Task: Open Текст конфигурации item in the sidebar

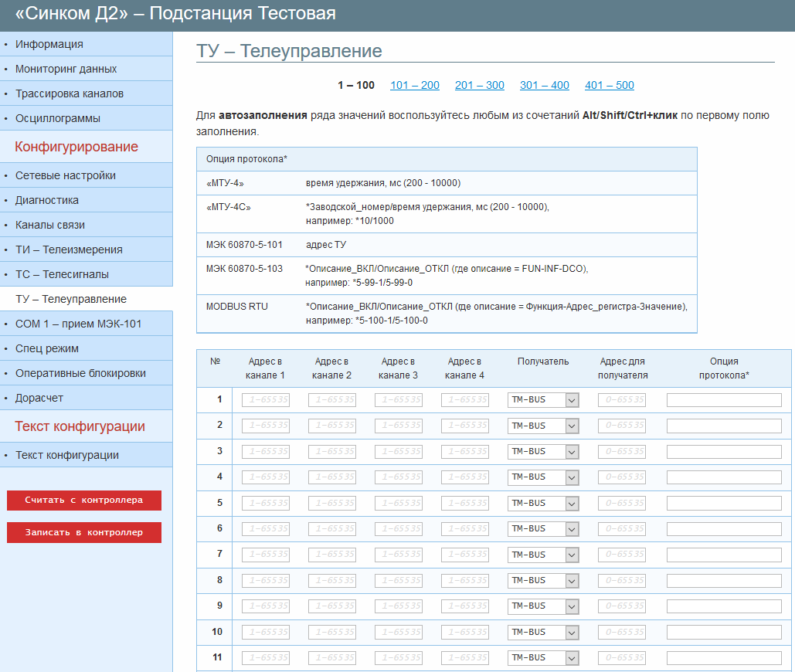Action: (67, 455)
